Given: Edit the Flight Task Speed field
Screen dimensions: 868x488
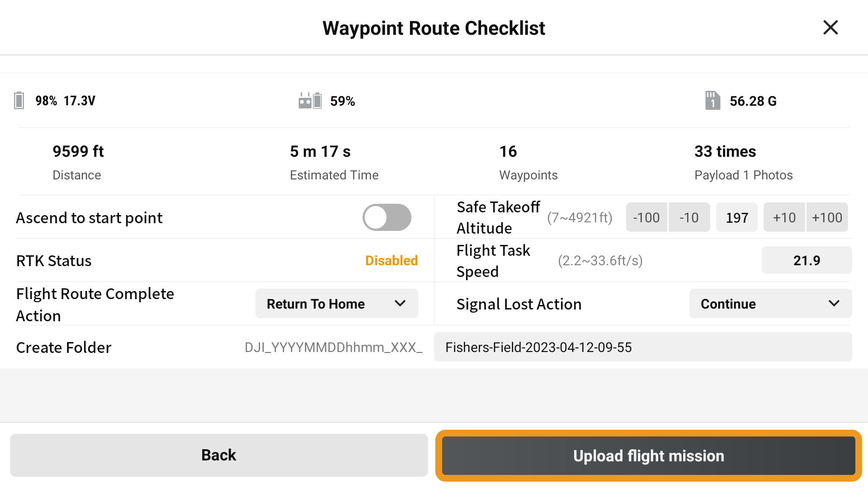Looking at the screenshot, I should (x=807, y=260).
